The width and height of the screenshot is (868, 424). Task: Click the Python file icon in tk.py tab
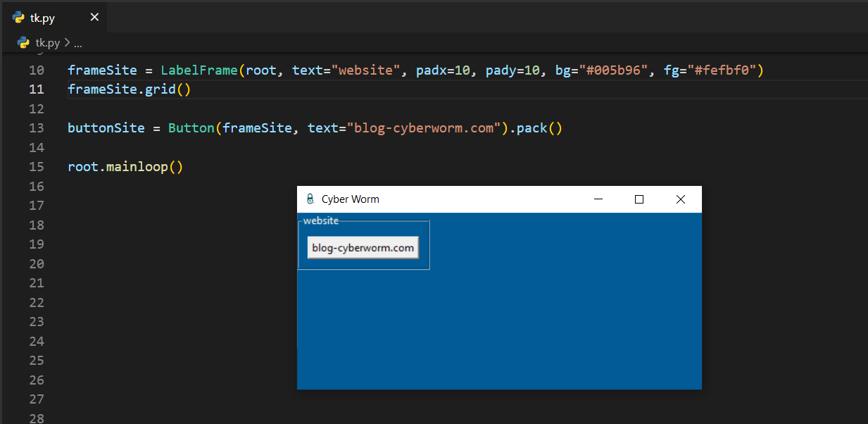pos(19,18)
